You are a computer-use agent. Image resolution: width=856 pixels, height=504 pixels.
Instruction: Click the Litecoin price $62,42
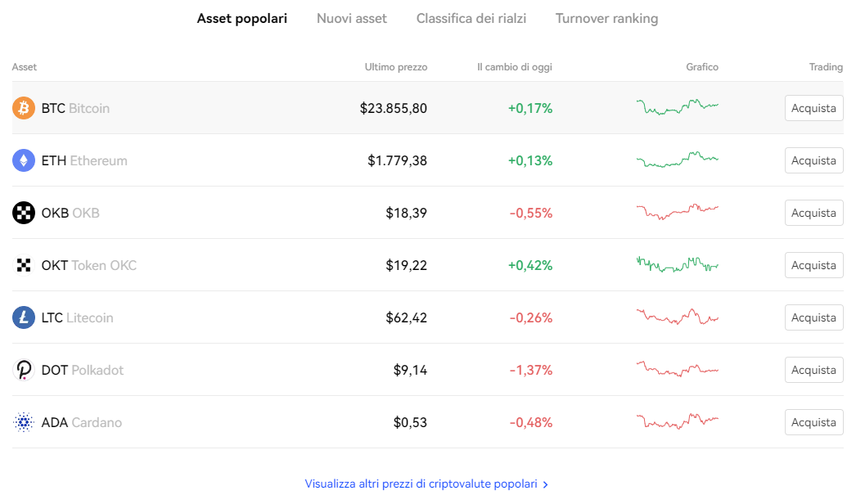tap(407, 317)
